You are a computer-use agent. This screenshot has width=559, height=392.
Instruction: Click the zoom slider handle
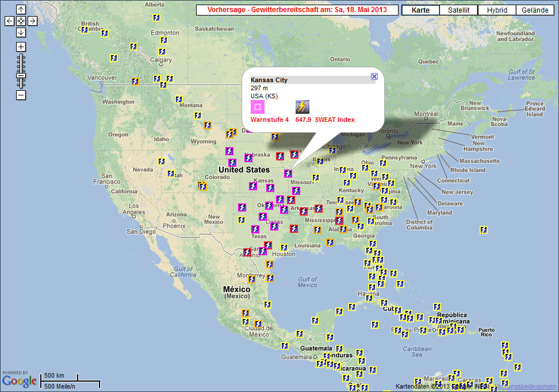tap(21, 75)
